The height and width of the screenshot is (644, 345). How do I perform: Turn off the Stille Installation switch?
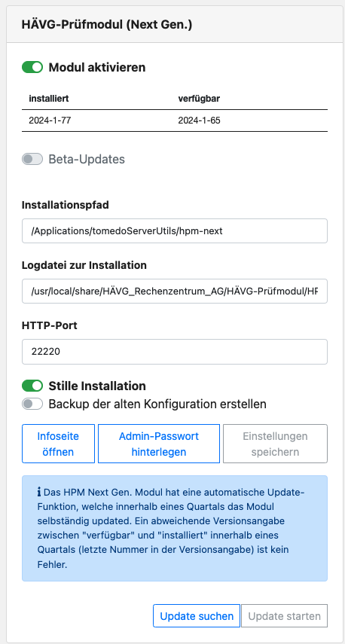point(32,386)
